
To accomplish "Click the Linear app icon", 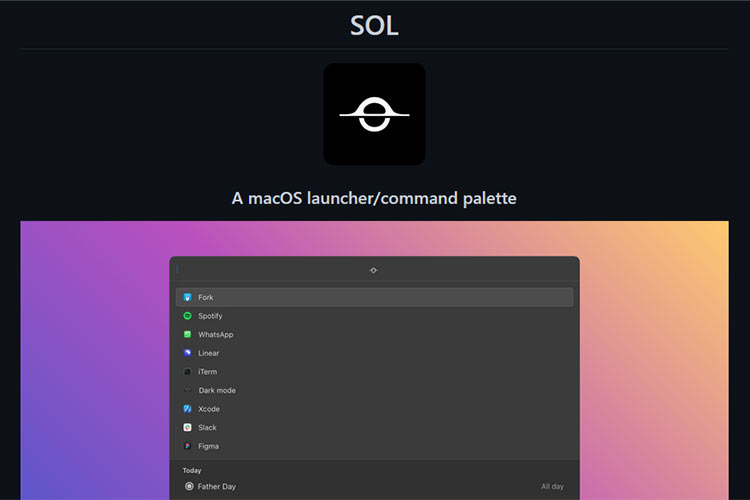I will 187,353.
